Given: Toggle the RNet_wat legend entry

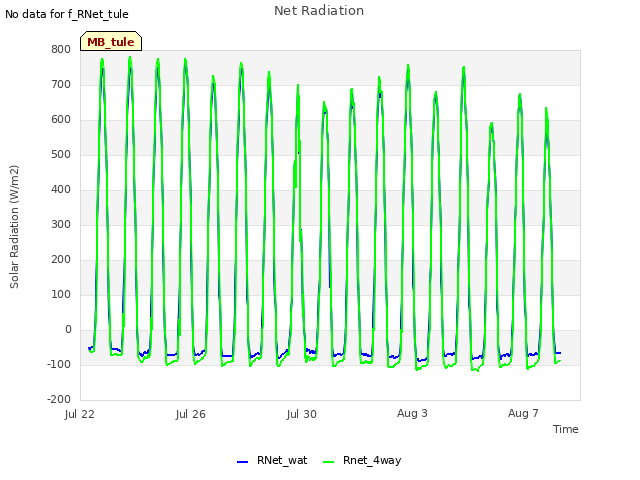Looking at the screenshot, I should (272, 460).
